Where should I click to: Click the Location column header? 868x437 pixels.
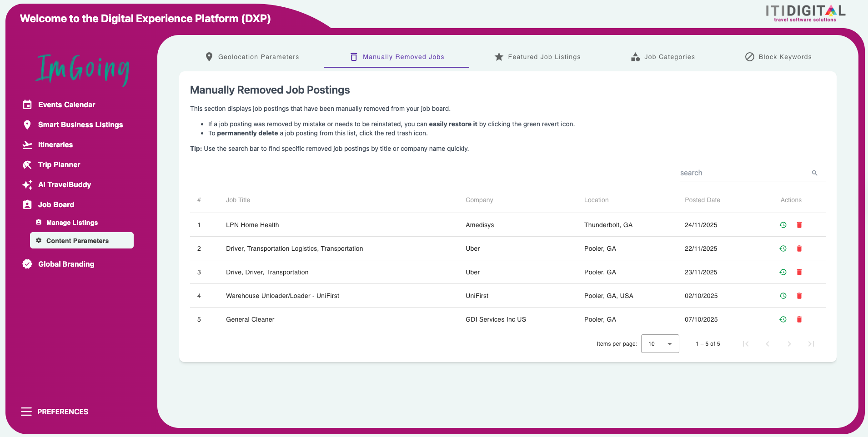click(596, 200)
